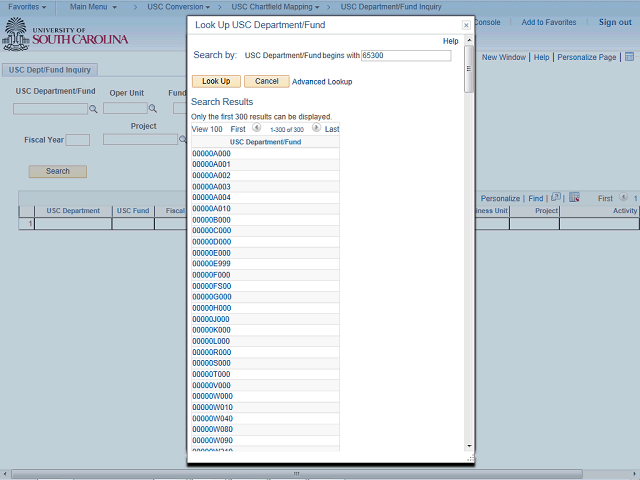The width and height of the screenshot is (640, 480).
Task: Open Main Menu dropdown
Action: (93, 7)
